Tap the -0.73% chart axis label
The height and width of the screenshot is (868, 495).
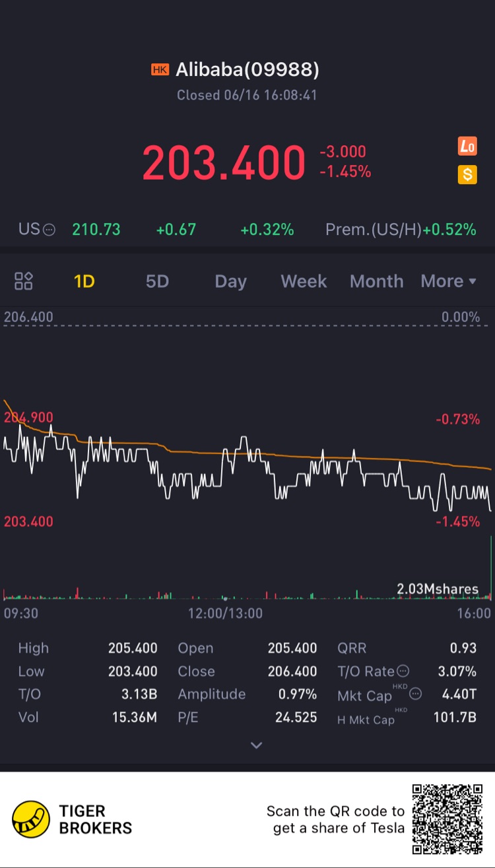[x=457, y=419]
